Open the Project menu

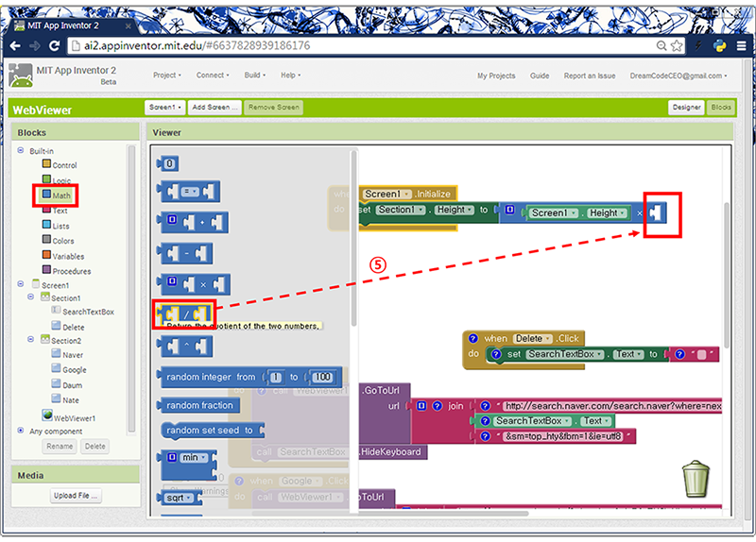coord(167,76)
